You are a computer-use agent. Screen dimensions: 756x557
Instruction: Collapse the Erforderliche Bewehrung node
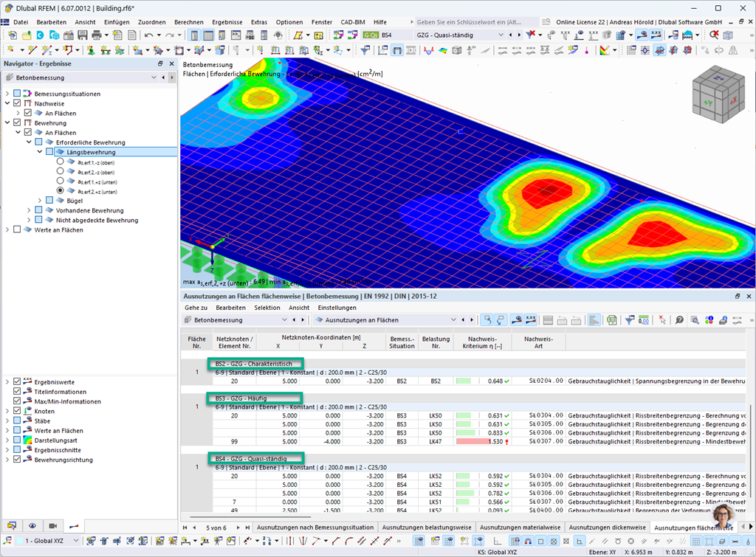click(29, 142)
